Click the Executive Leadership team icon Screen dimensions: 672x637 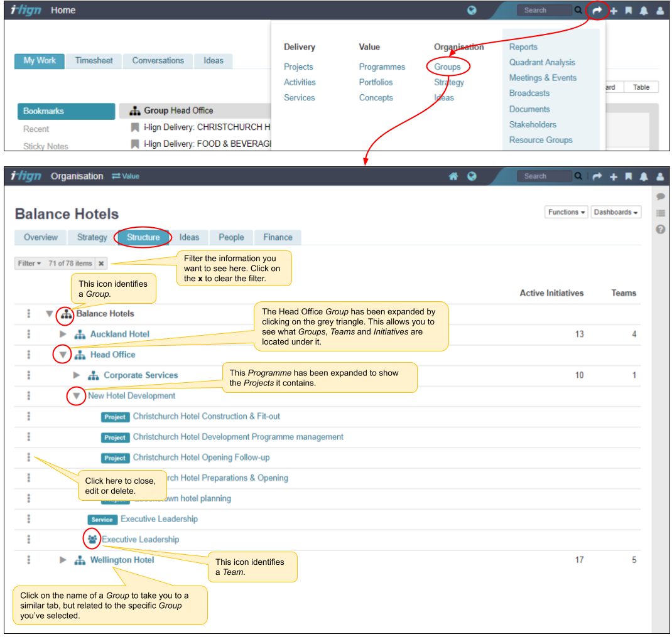tap(92, 539)
